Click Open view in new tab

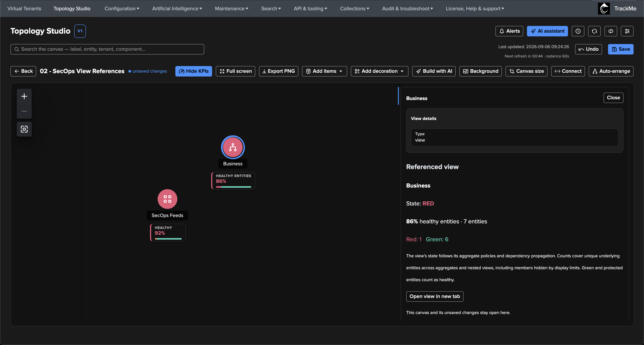click(435, 296)
